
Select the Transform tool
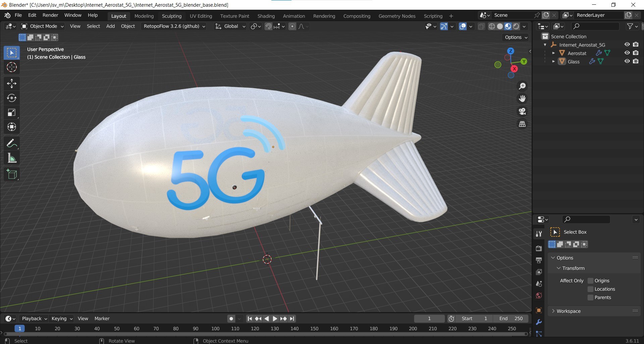point(12,127)
